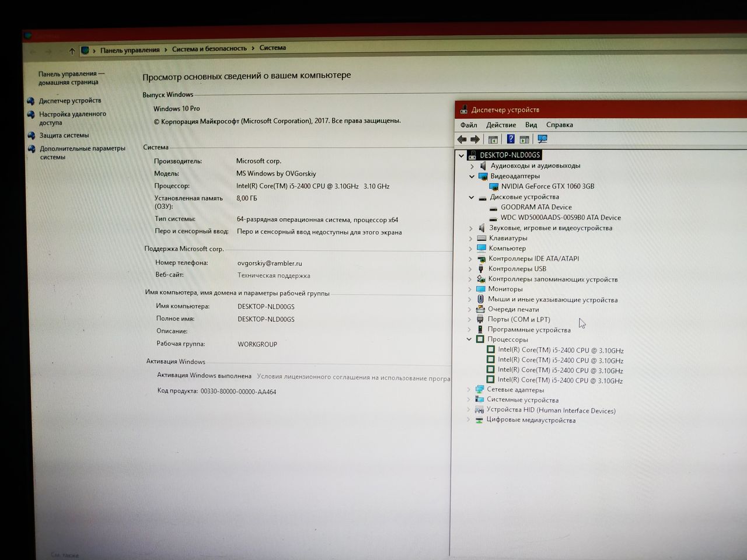Viewport: 747px width, 560px height.
Task: Open the license agreement terms link
Action: (x=354, y=378)
